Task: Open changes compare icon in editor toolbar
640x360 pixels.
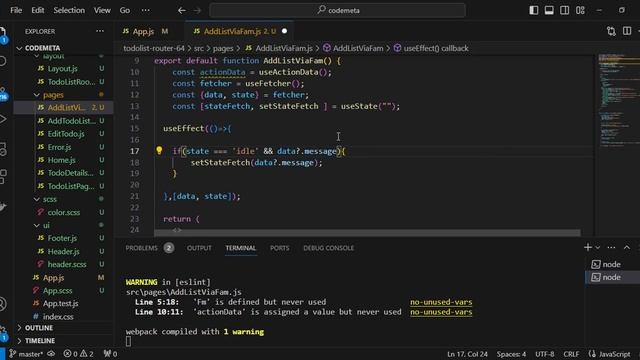Action: pos(611,31)
